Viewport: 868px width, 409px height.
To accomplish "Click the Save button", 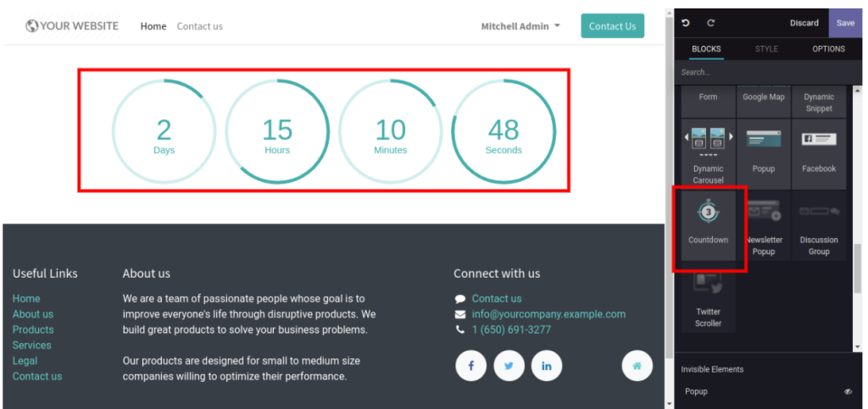I will click(845, 23).
